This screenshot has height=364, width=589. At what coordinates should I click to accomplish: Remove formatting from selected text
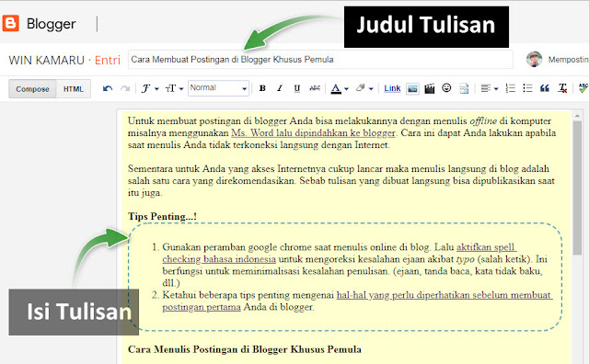click(562, 88)
